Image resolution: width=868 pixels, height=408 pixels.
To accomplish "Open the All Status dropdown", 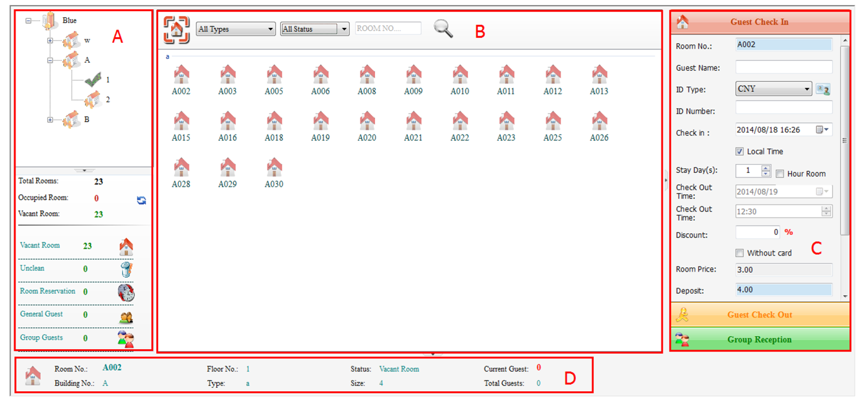I will tap(315, 29).
